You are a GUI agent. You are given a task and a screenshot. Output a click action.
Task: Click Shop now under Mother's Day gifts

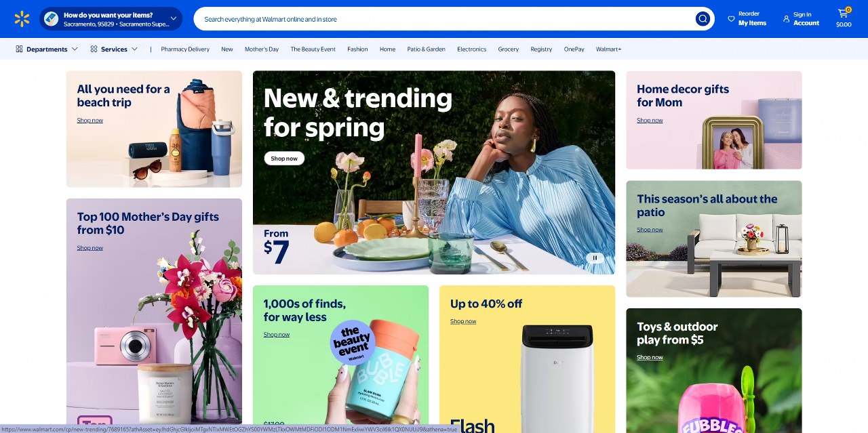pyautogui.click(x=90, y=247)
